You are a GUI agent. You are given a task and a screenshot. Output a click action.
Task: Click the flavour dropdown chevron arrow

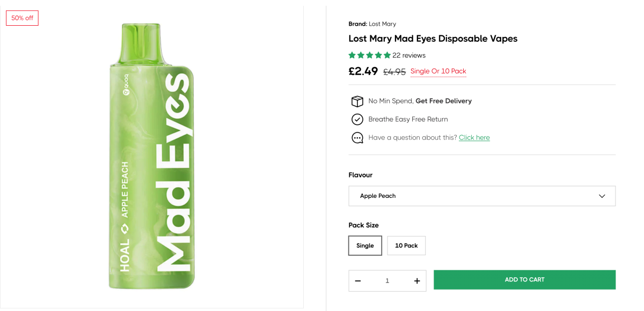(x=602, y=196)
